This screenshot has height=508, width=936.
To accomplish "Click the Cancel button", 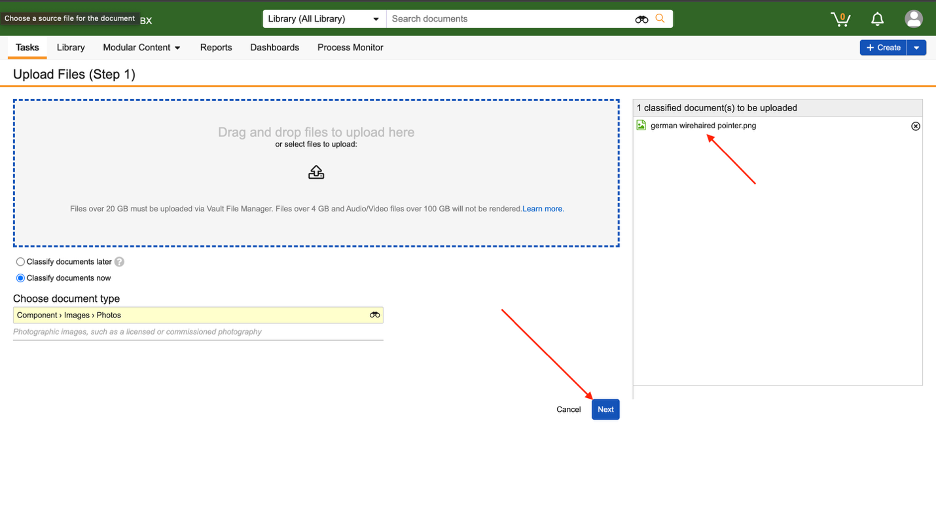I will pos(568,410).
